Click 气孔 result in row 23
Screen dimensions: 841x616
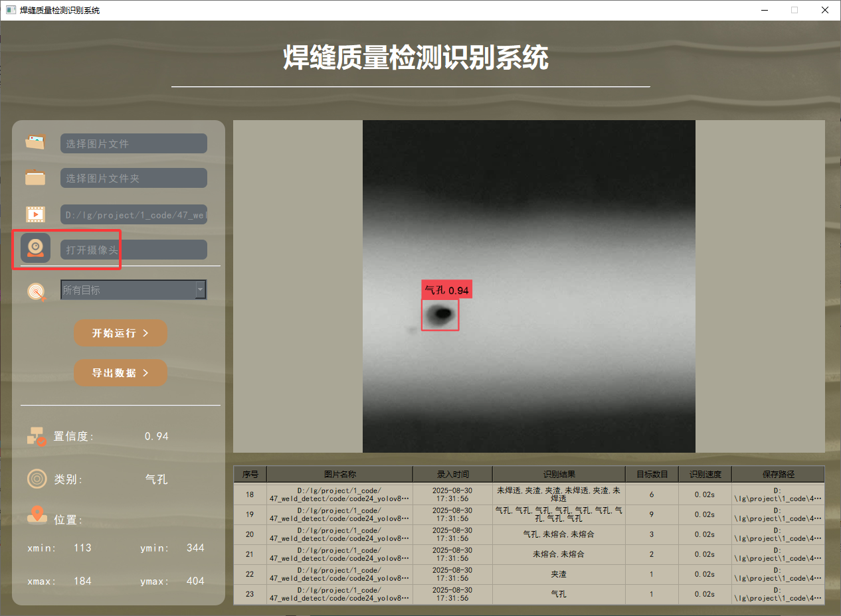coord(559,594)
